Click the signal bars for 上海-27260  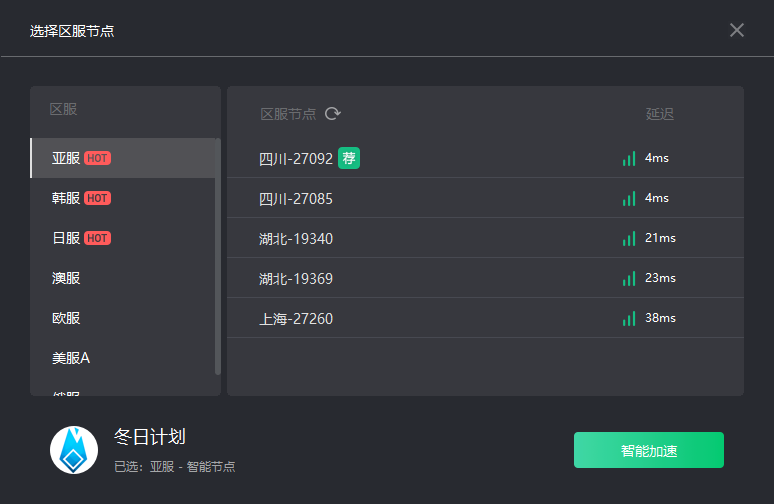click(x=629, y=318)
